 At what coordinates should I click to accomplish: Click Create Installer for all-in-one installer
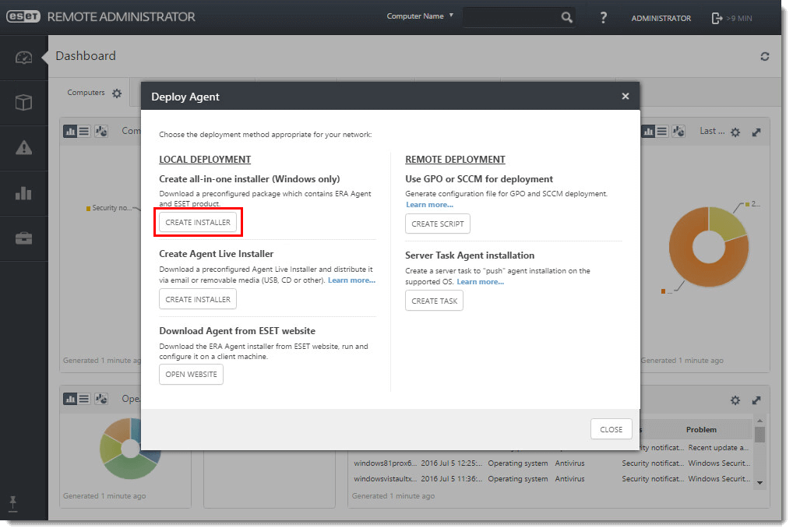198,223
